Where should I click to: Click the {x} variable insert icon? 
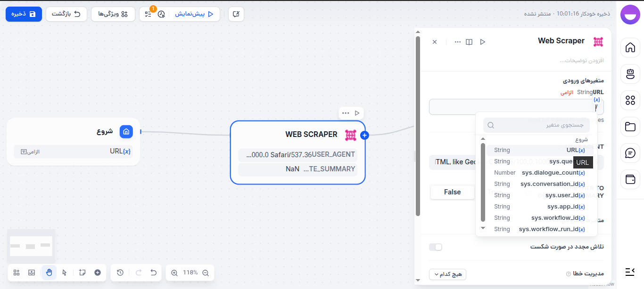click(x=597, y=99)
